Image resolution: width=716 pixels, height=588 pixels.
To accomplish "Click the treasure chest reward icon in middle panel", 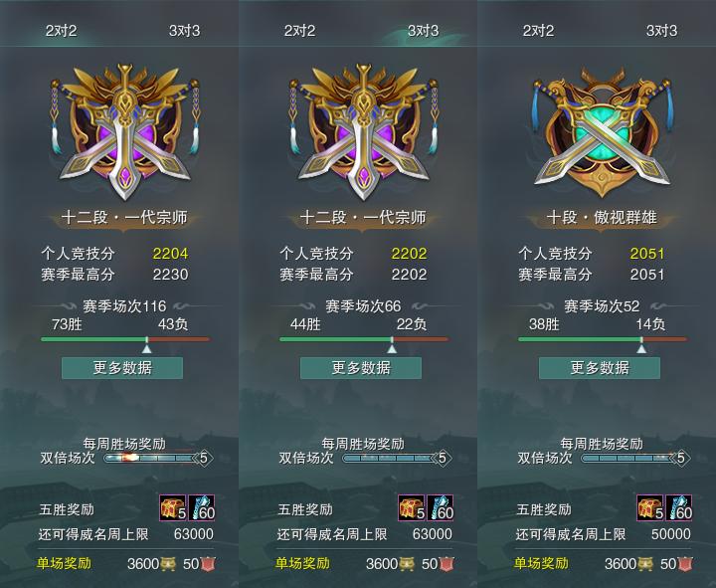I will (x=412, y=507).
